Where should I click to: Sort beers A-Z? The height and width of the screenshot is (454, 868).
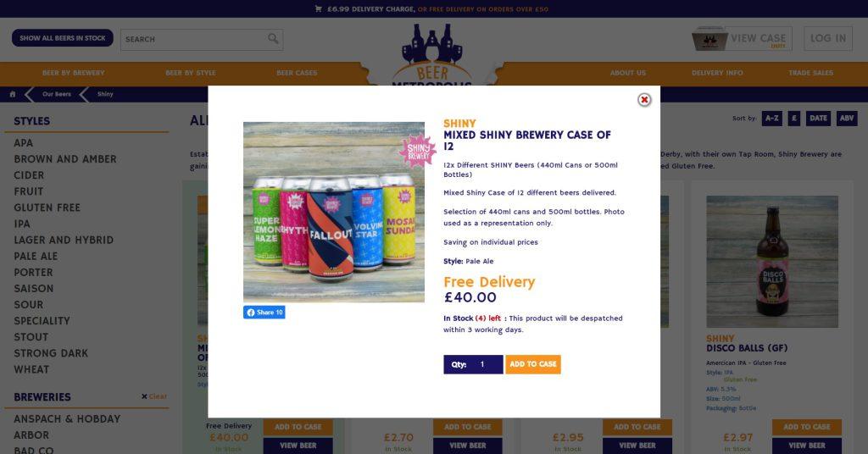pyautogui.click(x=771, y=119)
